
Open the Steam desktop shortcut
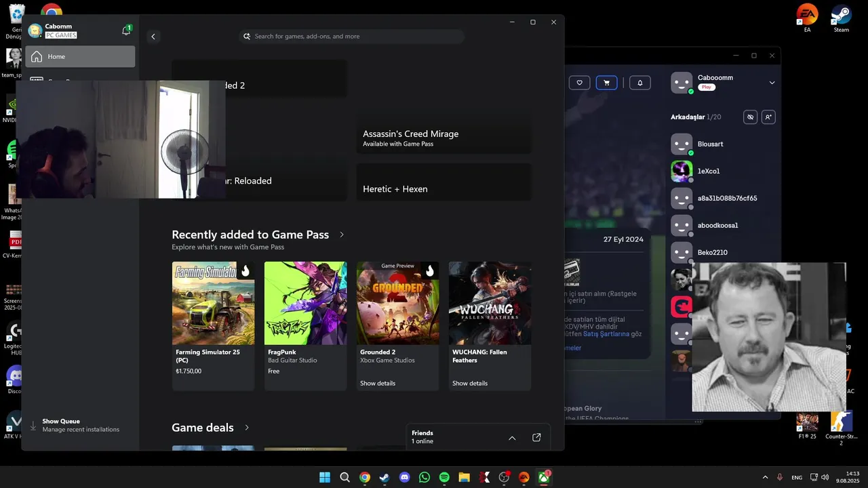(x=841, y=18)
